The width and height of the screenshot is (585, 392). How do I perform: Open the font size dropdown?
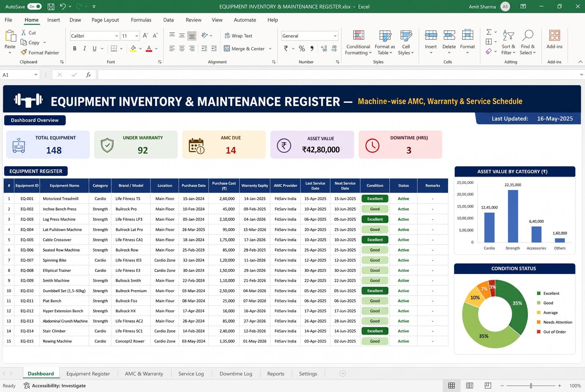[137, 36]
